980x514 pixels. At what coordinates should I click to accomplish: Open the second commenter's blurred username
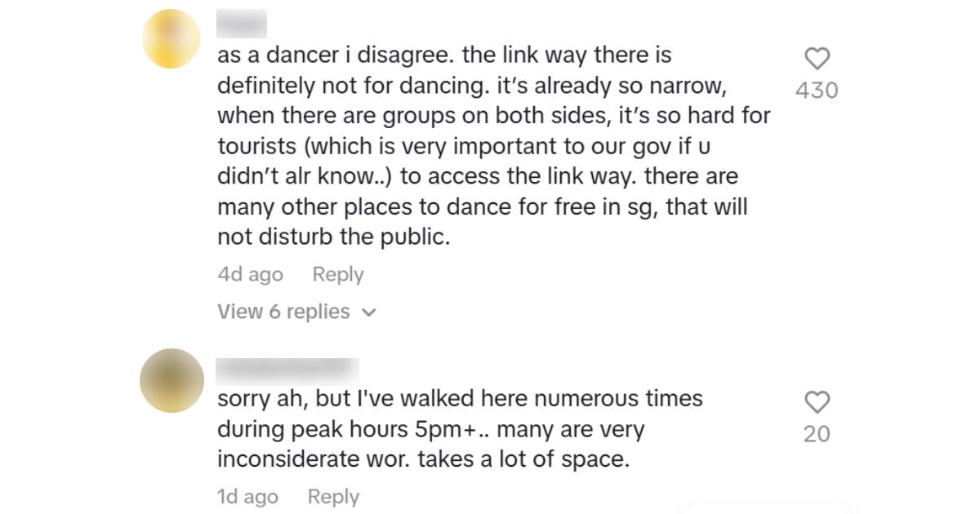coord(287,370)
